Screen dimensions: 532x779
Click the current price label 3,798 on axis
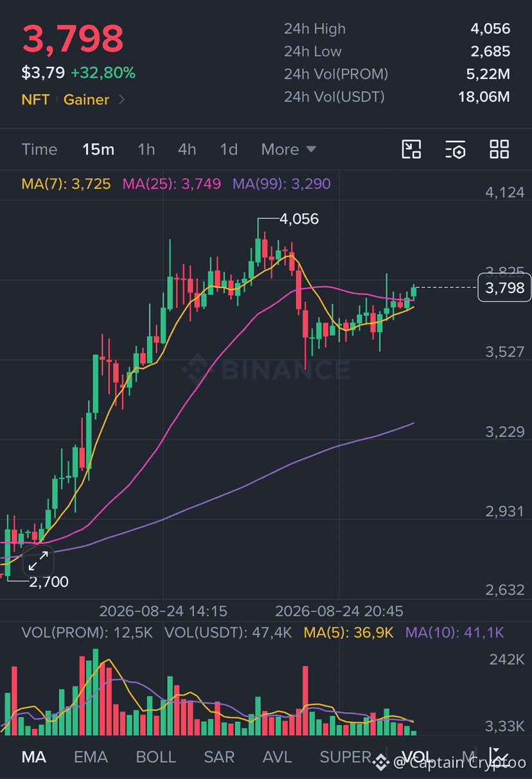tap(505, 287)
